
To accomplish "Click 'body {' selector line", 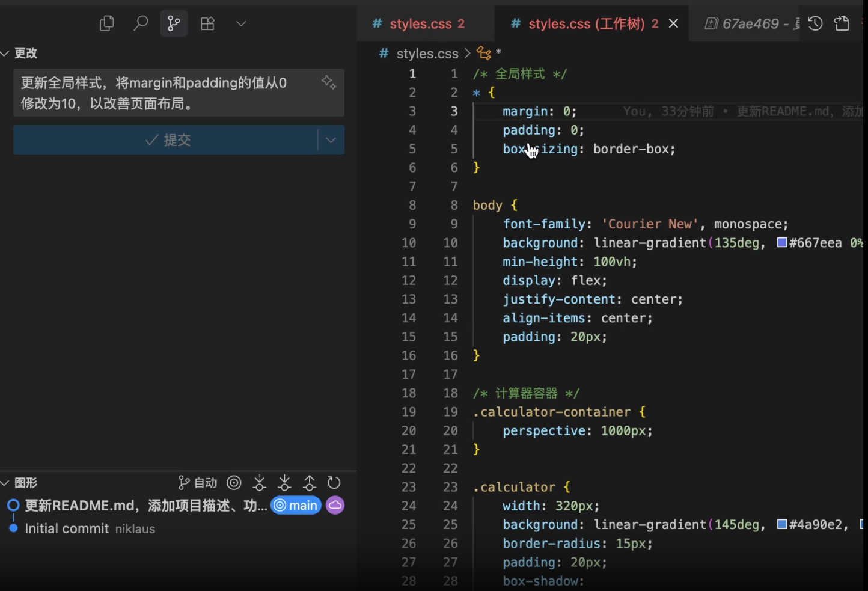I will [x=495, y=205].
